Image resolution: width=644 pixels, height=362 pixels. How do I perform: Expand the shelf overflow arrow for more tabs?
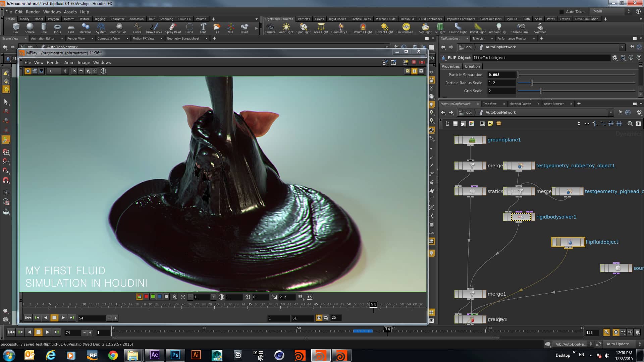257,19
